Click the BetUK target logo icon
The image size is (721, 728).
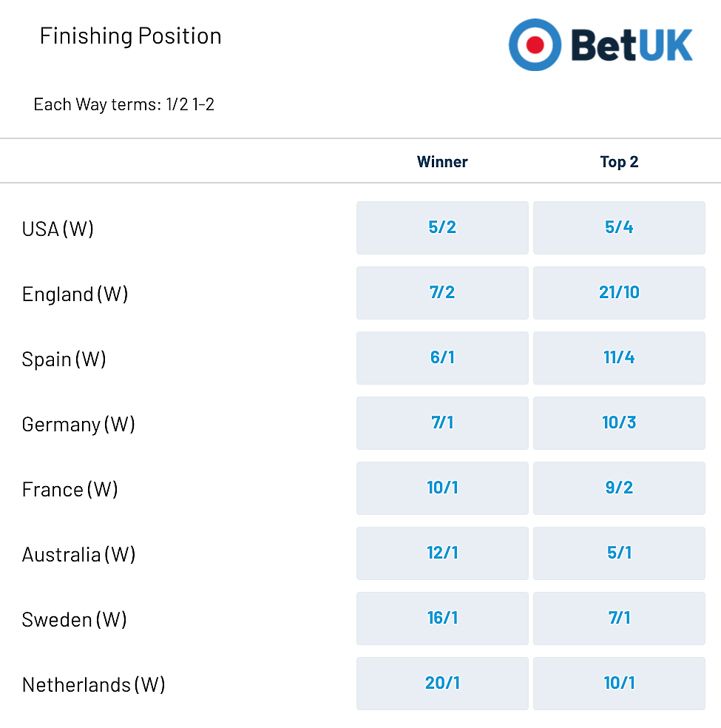pos(535,45)
